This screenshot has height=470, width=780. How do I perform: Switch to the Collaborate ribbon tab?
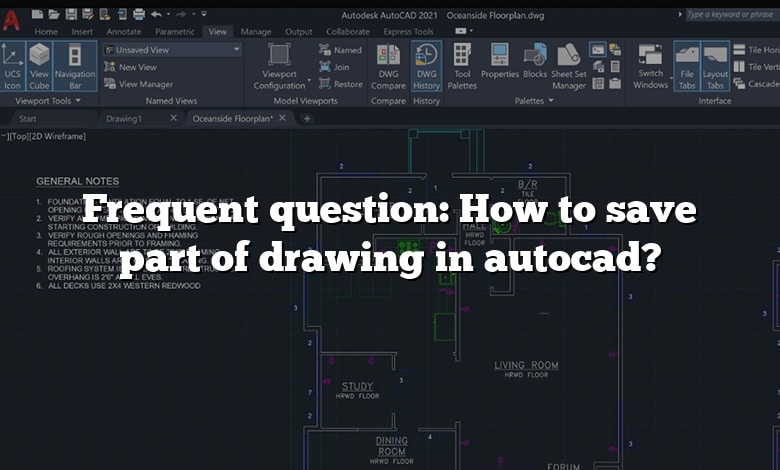click(348, 31)
